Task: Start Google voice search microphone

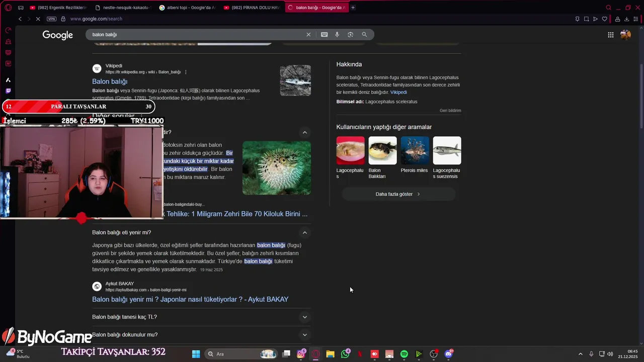Action: click(337, 34)
